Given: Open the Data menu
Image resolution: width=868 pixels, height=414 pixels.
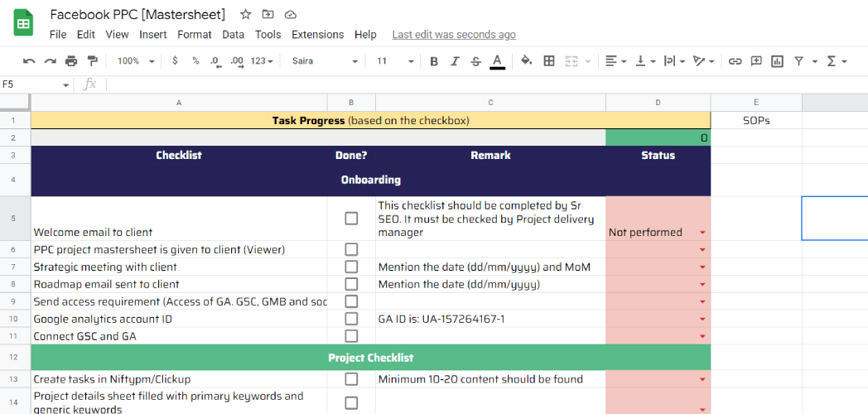Looking at the screenshot, I should tap(233, 34).
